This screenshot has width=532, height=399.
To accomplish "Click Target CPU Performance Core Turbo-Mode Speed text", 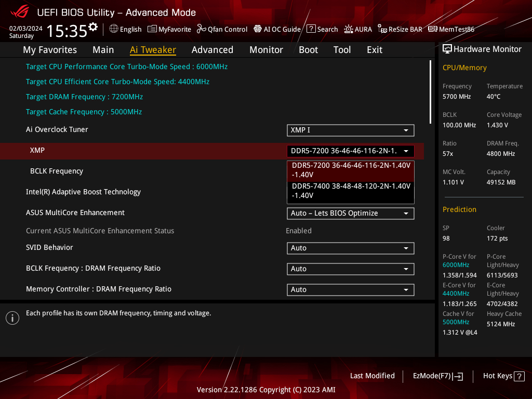I will pos(127,67).
